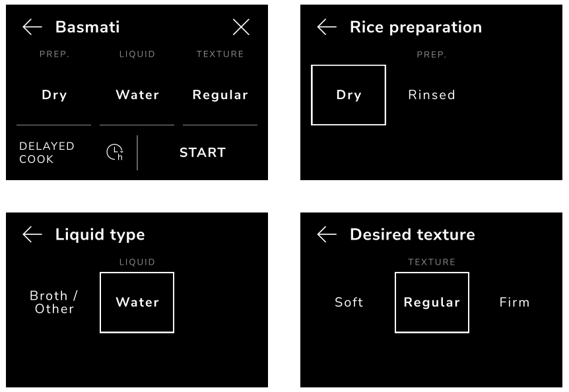Go back from the Basmati screen
This screenshot has width=569, height=392.
click(32, 27)
